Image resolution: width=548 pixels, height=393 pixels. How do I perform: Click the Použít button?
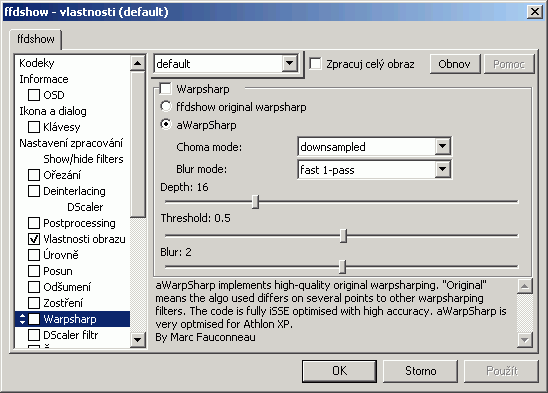point(501,371)
